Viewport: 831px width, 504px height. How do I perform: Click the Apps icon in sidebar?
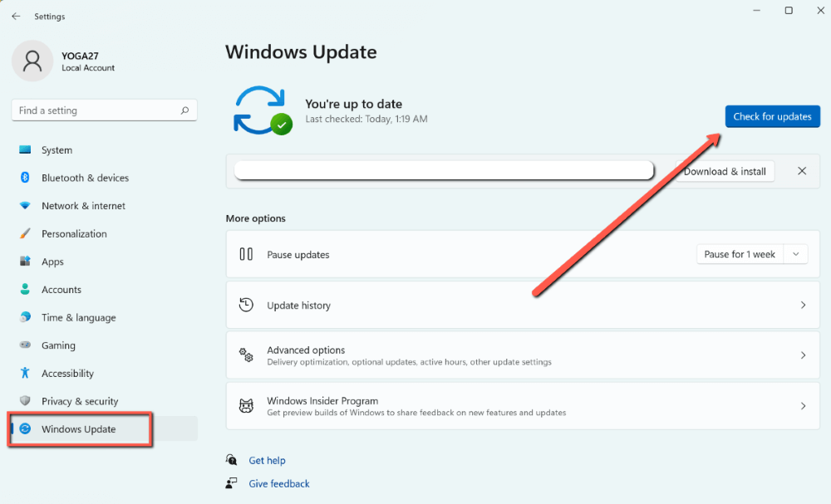(x=25, y=261)
